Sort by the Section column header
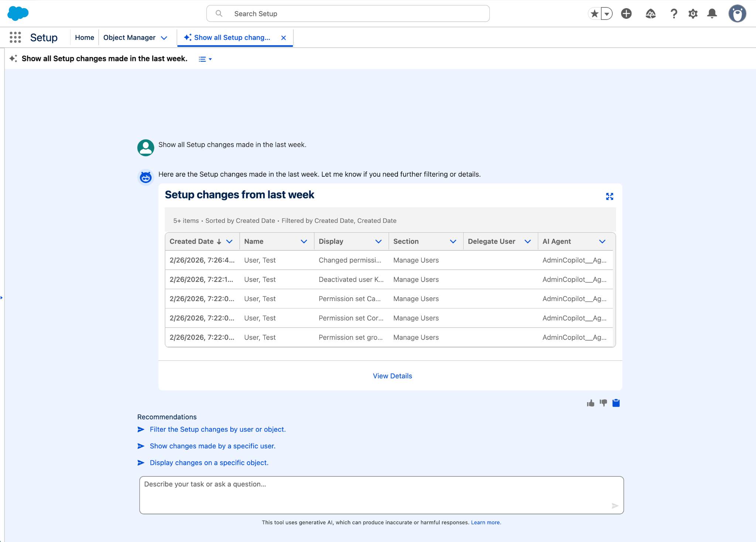This screenshot has height=542, width=756. 406,241
